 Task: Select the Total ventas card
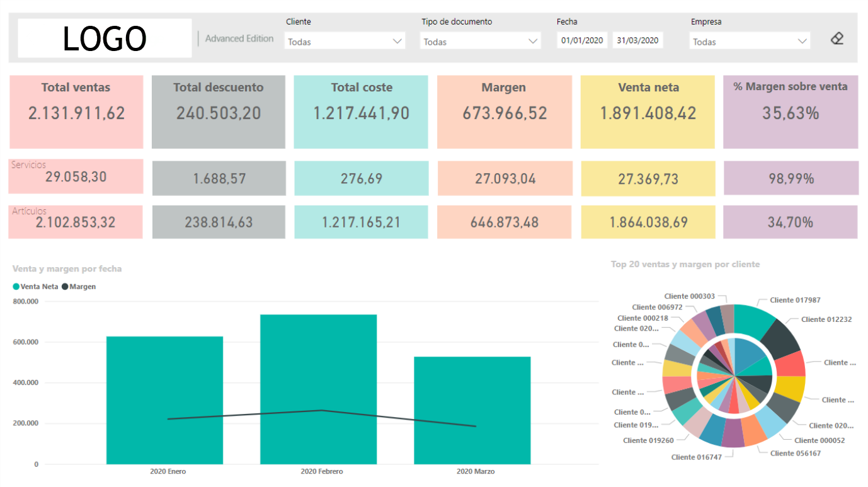point(76,112)
